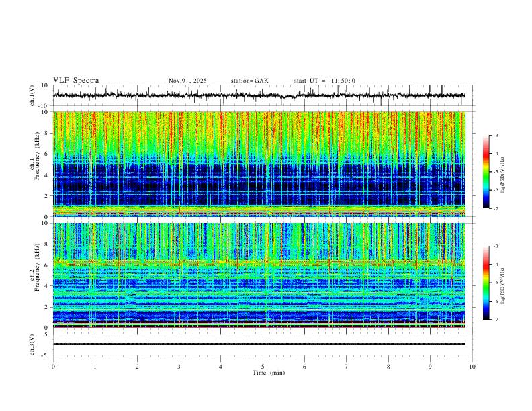
Task: Click the '8' kHz tick of ch.1 spectrogram
Action: point(46,133)
